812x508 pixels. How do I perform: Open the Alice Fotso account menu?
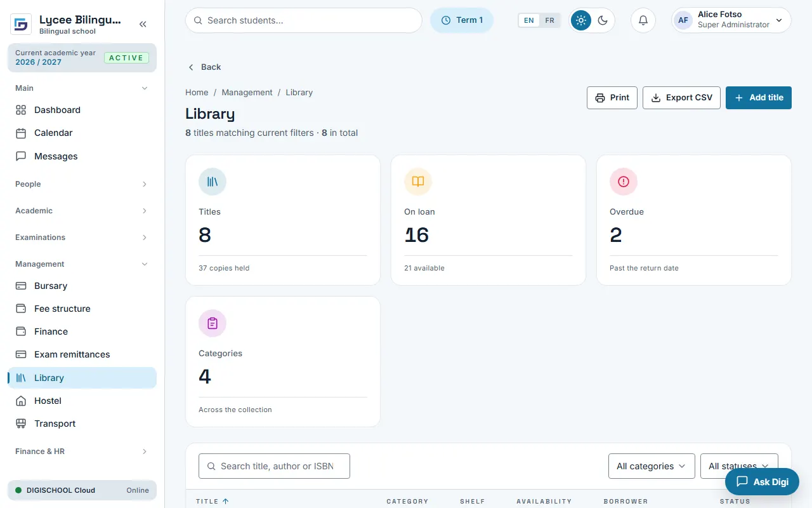click(x=731, y=20)
